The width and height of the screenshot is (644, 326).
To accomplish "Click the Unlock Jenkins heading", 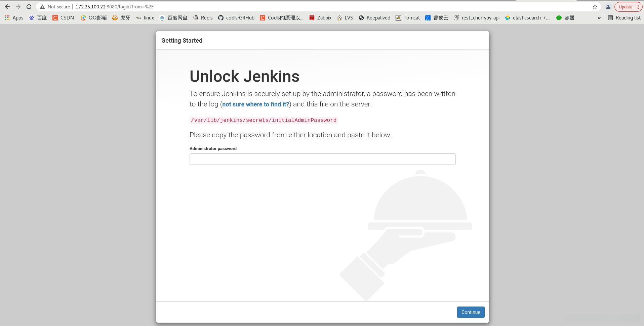I will coord(244,76).
